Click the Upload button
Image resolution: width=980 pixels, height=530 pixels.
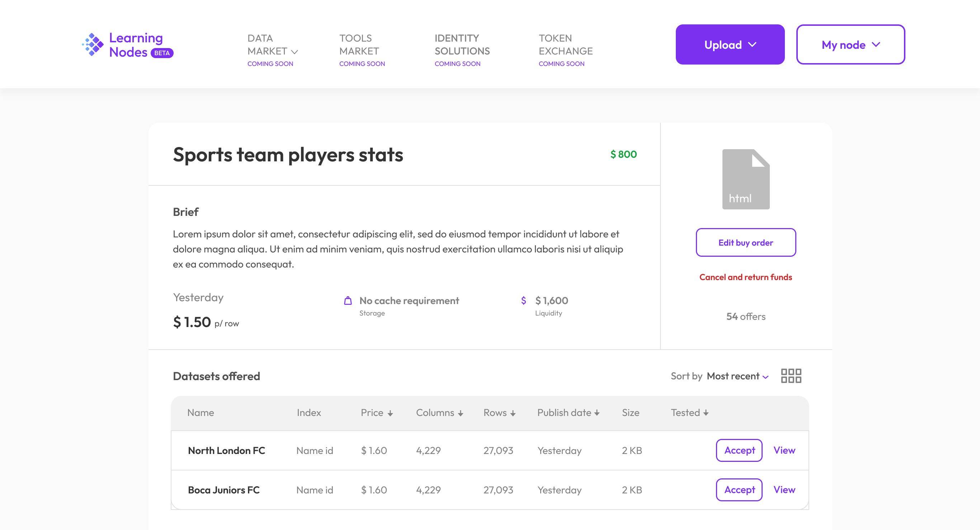pyautogui.click(x=730, y=44)
